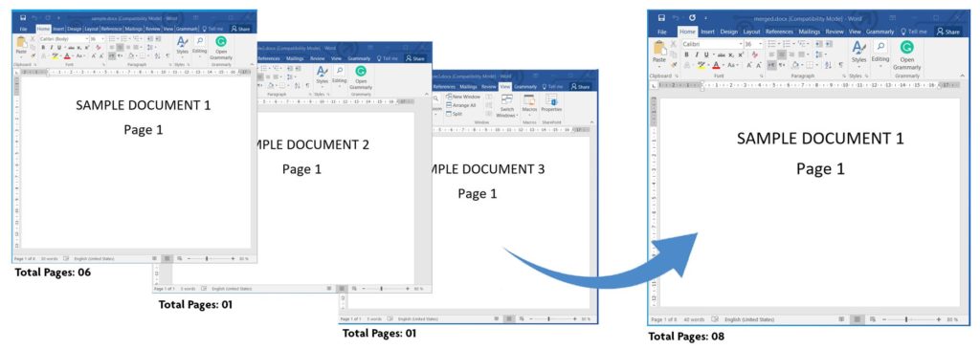Apply red font color in merged.docx window
The height and width of the screenshot is (349, 980).
click(x=716, y=65)
